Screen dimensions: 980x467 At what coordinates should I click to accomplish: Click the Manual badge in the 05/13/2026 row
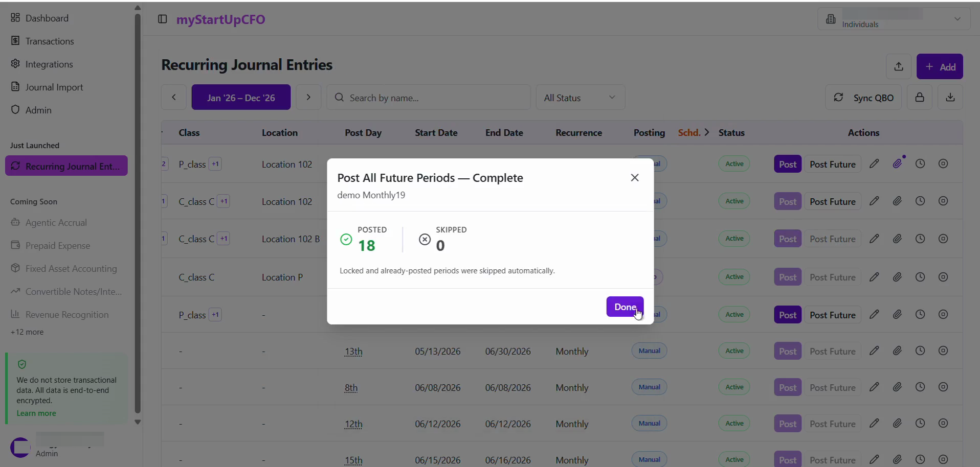coord(649,351)
